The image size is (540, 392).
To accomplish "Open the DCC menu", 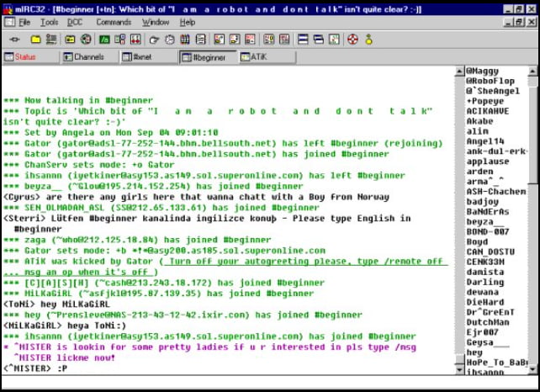I will coord(74,22).
